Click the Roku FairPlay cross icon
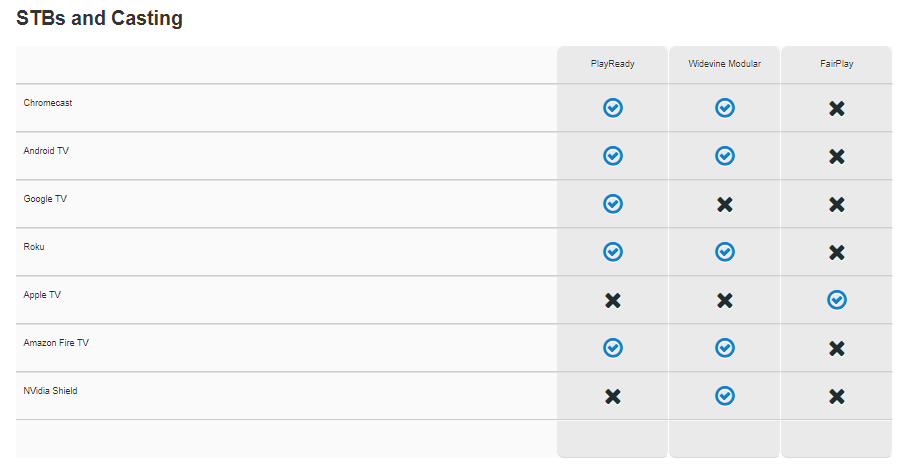Viewport: 912px width, 475px height. 836,252
